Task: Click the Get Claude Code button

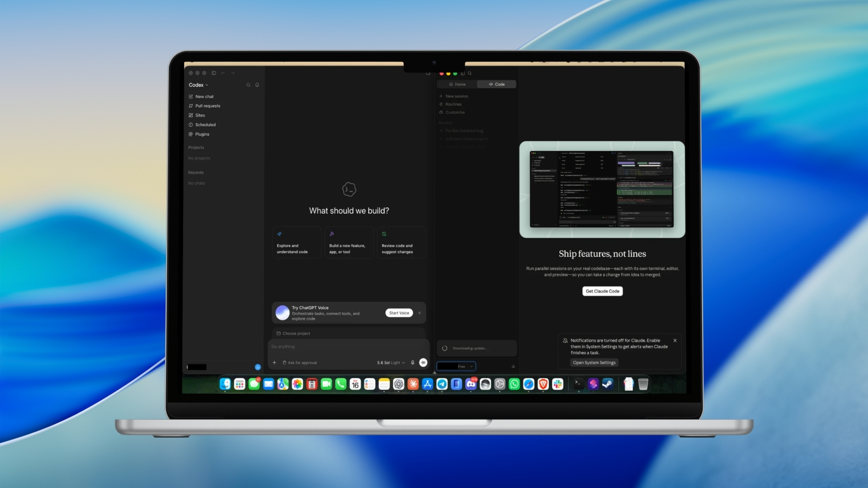Action: point(602,291)
